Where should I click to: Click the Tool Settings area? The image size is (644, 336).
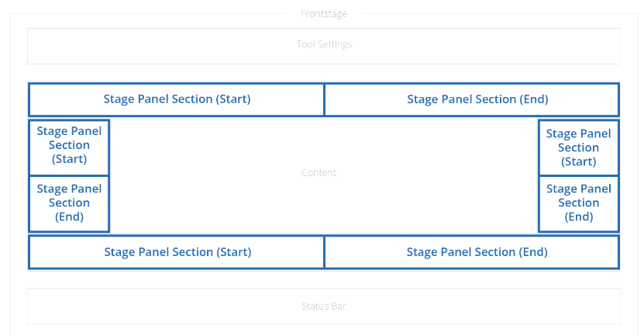pyautogui.click(x=324, y=45)
